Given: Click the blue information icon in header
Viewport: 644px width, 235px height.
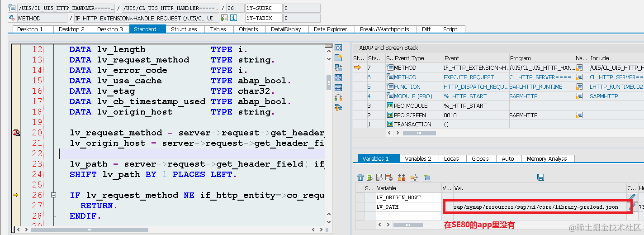Looking at the screenshot, I should (x=234, y=18).
